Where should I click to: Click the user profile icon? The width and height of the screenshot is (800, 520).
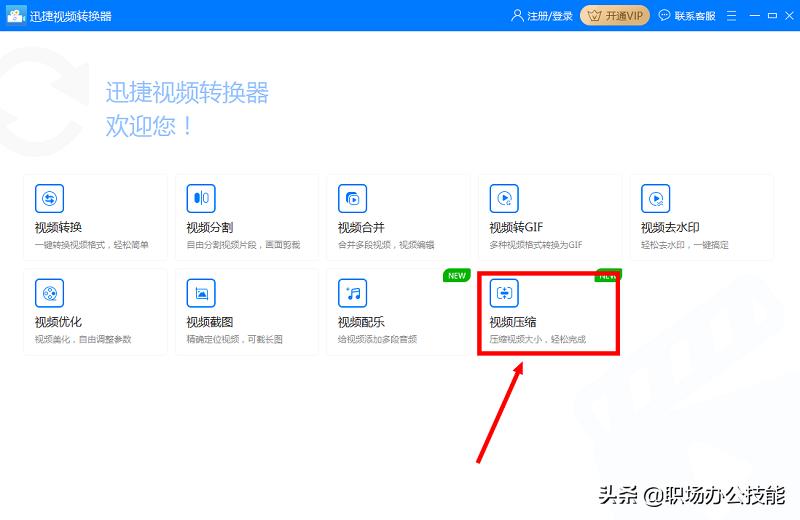(x=517, y=15)
